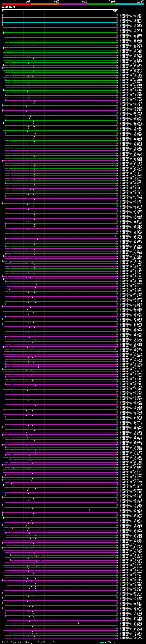Select label UniRef100_B0SIP4
This screenshot has width=146, height=644.
[x=131, y=87]
